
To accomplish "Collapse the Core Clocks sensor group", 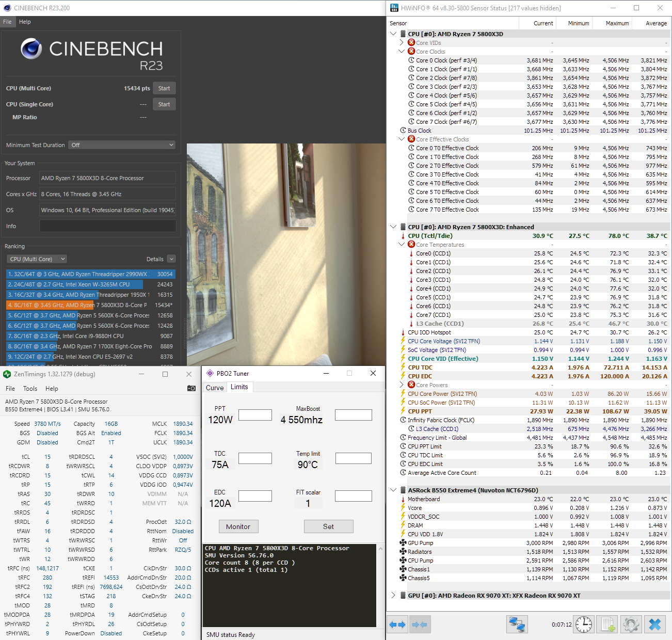I will tap(402, 52).
